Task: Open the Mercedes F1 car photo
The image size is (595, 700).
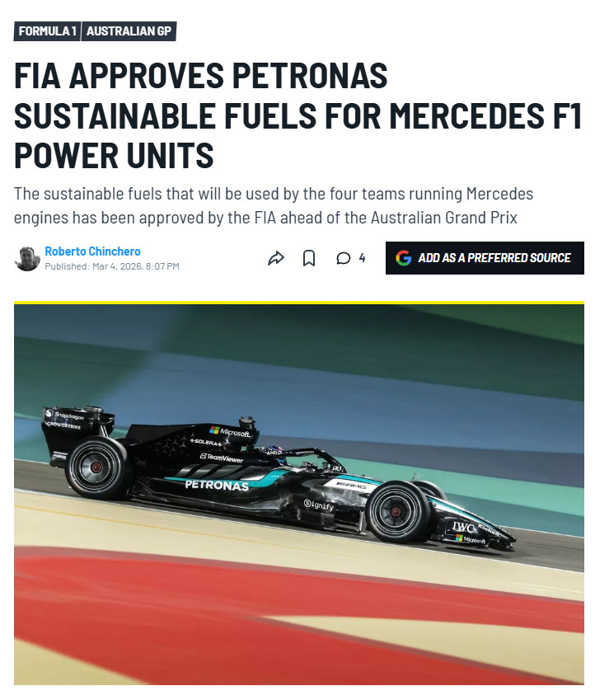Action: (299, 494)
